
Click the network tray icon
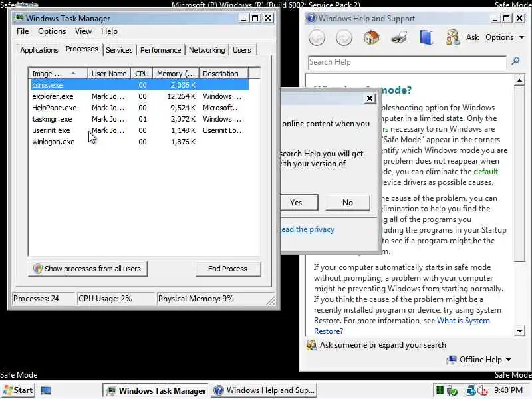[471, 390]
